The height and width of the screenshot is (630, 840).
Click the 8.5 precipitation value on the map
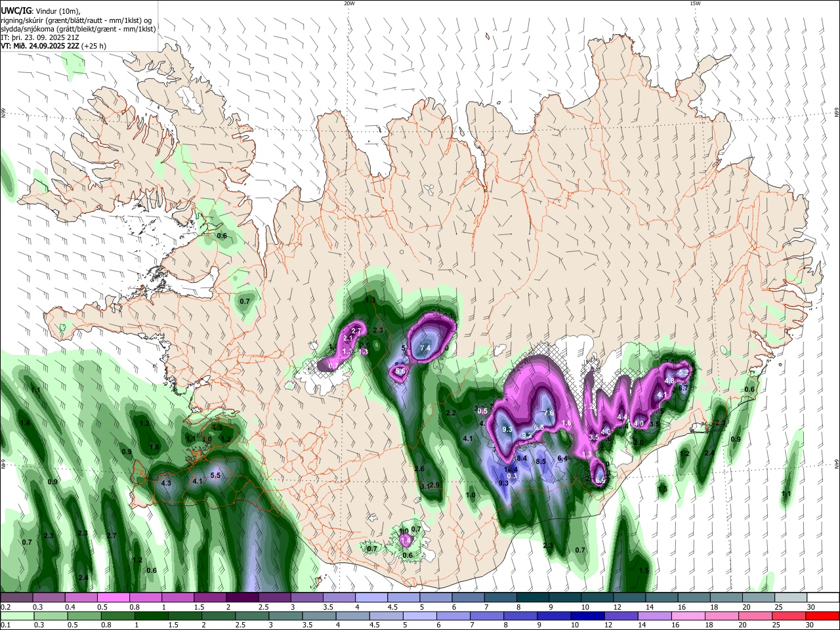point(541,461)
